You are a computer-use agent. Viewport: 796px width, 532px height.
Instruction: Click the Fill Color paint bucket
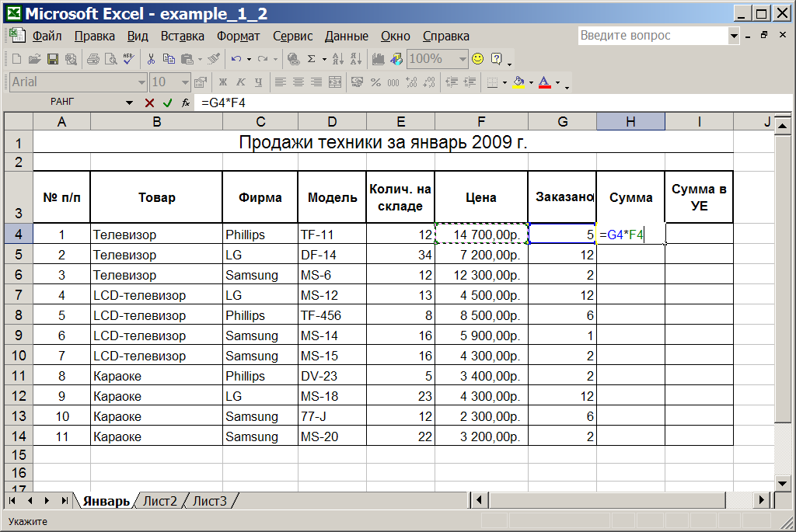pos(518,82)
